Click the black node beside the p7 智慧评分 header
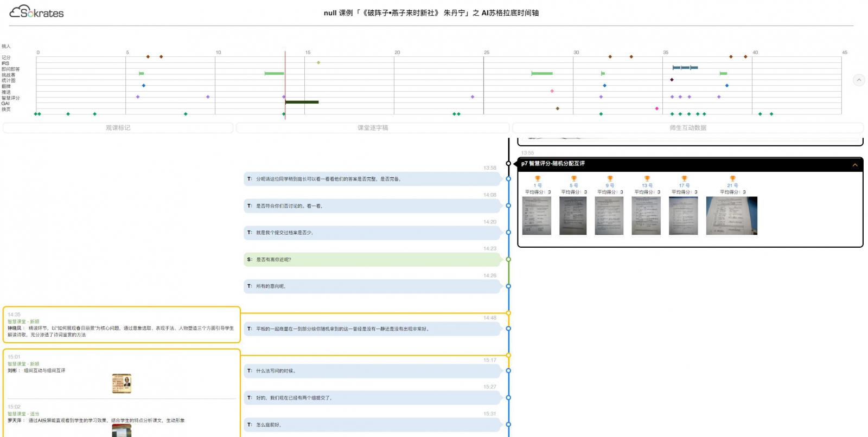This screenshot has height=437, width=868. (x=508, y=163)
